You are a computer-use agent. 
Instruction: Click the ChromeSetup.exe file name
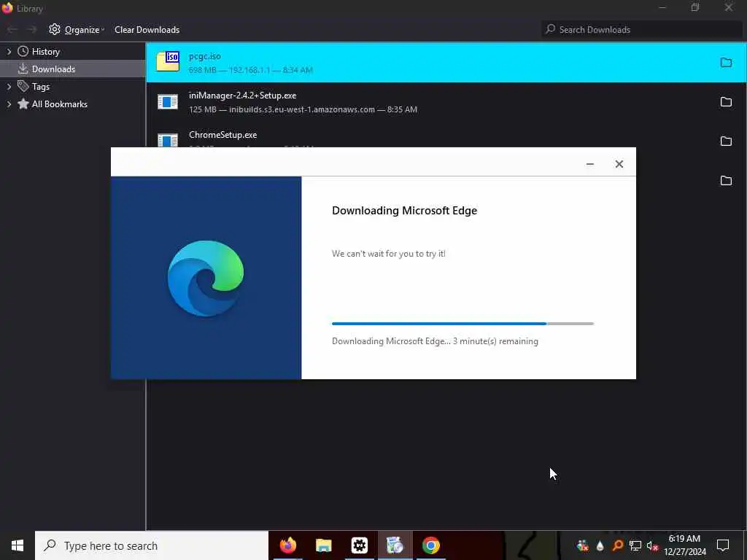click(223, 135)
